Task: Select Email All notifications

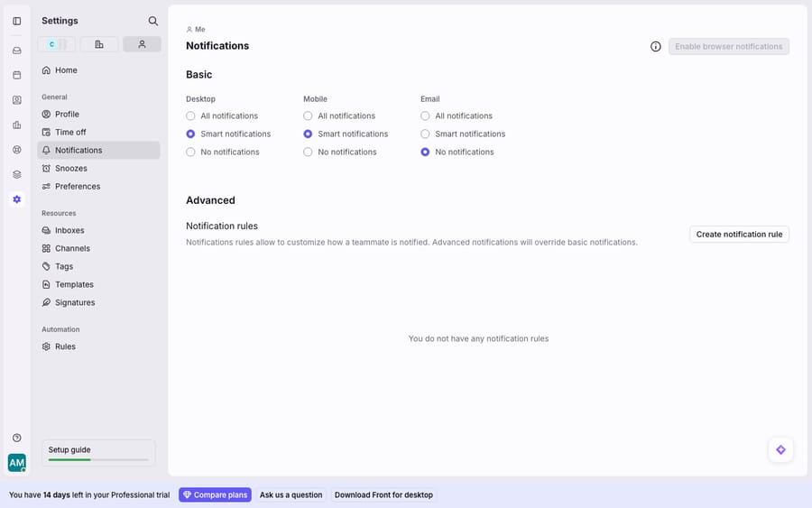Action: [425, 116]
